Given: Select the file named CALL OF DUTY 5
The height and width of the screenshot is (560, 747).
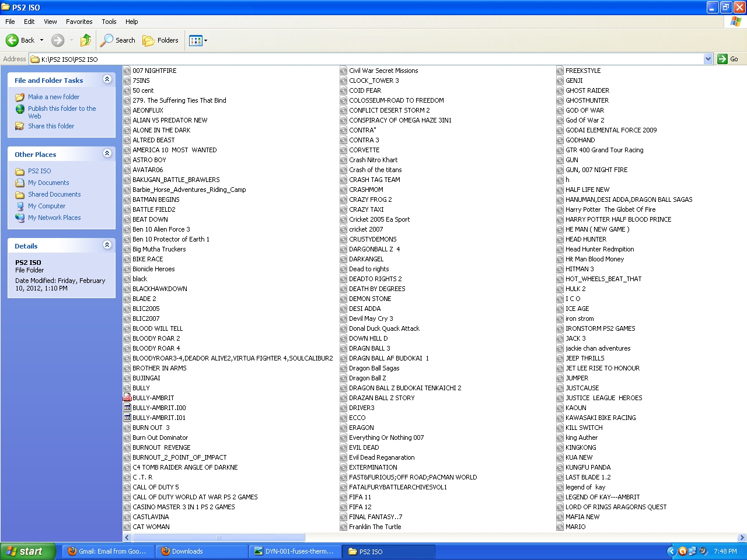Looking at the screenshot, I should pyautogui.click(x=156, y=487).
